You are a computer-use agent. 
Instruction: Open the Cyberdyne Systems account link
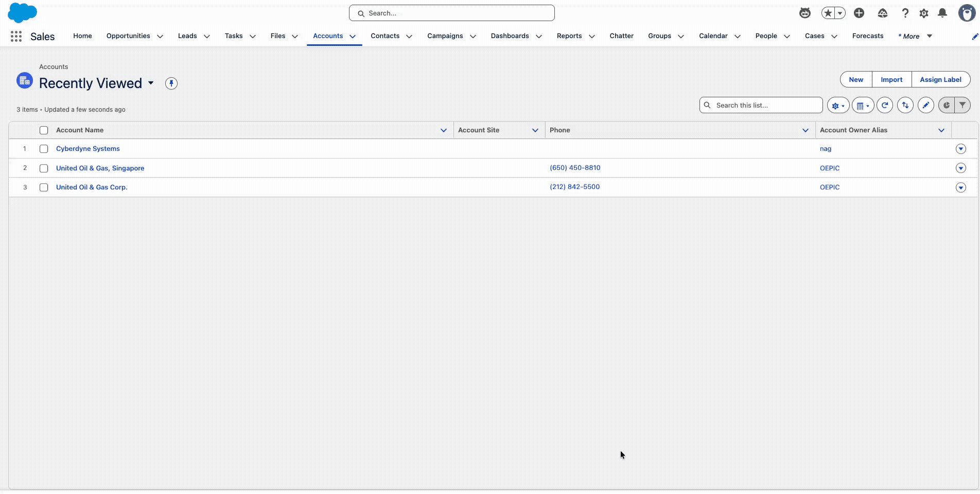(88, 149)
